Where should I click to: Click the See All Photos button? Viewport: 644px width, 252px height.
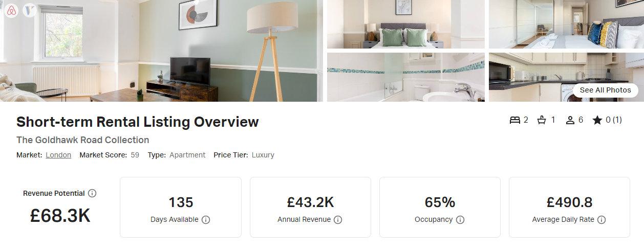click(x=605, y=90)
